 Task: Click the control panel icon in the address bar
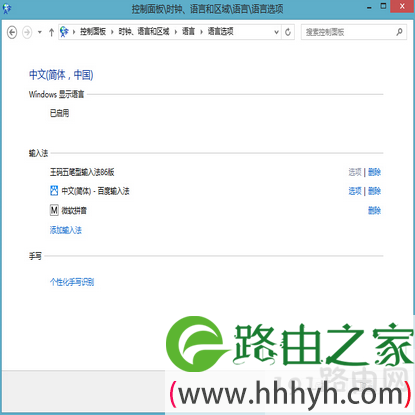(64, 32)
